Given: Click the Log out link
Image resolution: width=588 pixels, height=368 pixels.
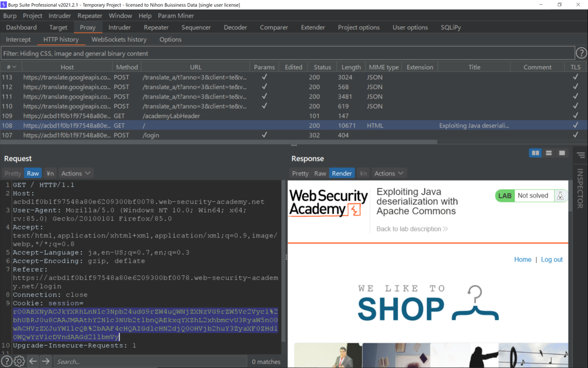Looking at the screenshot, I should pyautogui.click(x=552, y=260).
